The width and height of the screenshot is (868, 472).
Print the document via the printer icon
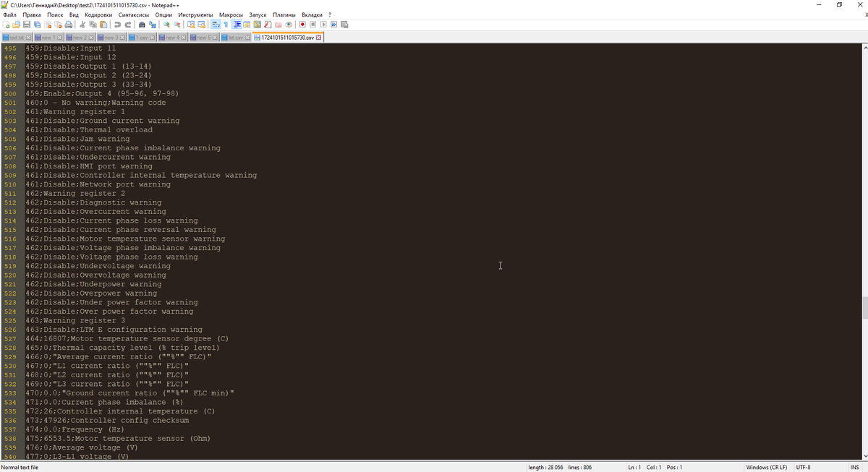69,24
